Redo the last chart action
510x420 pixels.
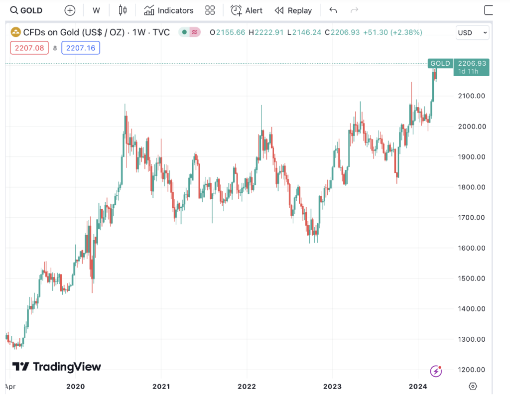[354, 10]
